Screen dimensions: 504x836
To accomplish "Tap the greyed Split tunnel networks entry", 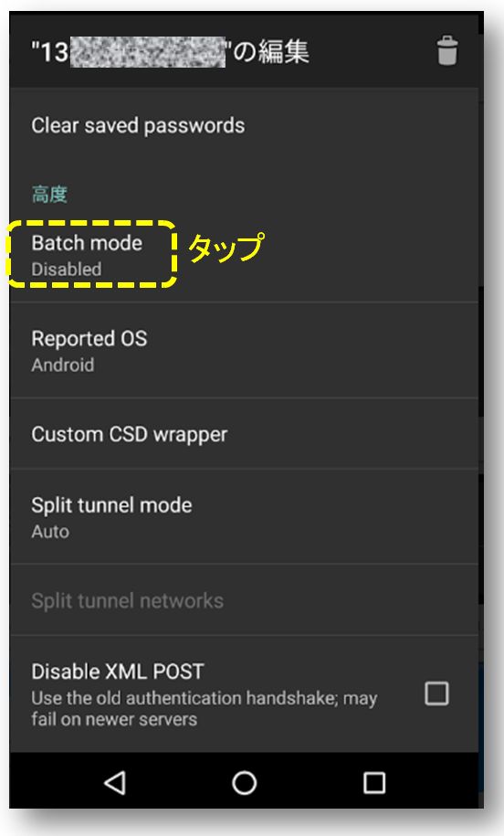I will (x=244, y=600).
